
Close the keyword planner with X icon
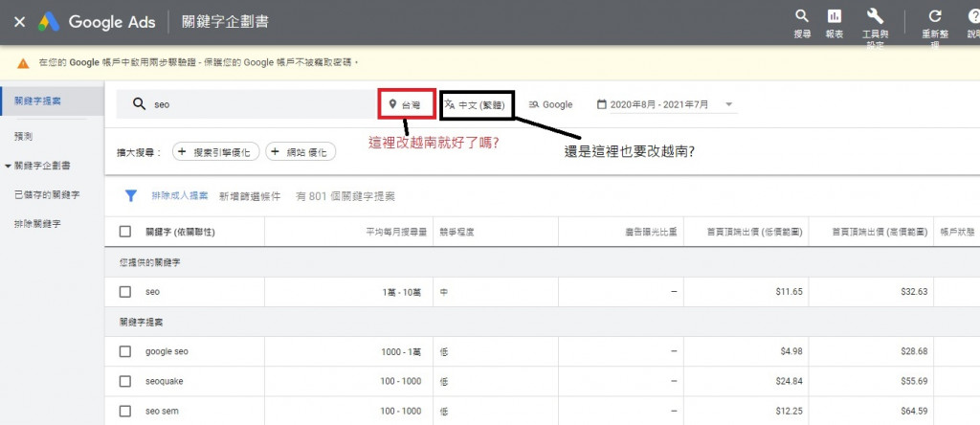coord(19,22)
